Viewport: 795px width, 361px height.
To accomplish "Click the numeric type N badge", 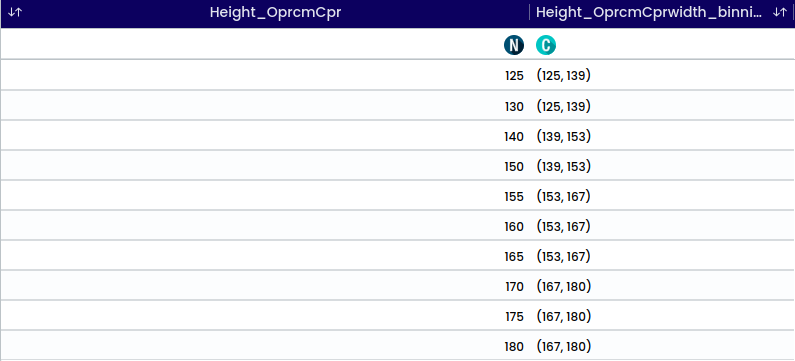I will [x=514, y=45].
